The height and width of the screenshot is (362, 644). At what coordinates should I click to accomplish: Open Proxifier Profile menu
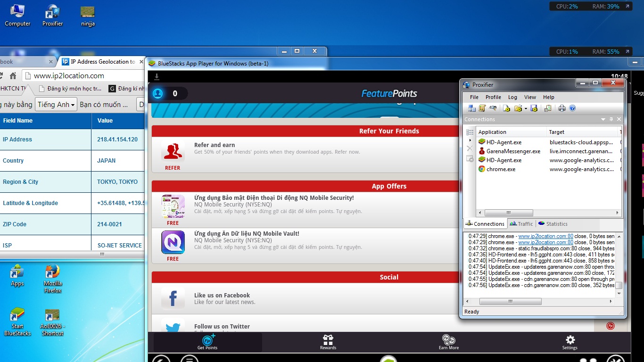(493, 97)
